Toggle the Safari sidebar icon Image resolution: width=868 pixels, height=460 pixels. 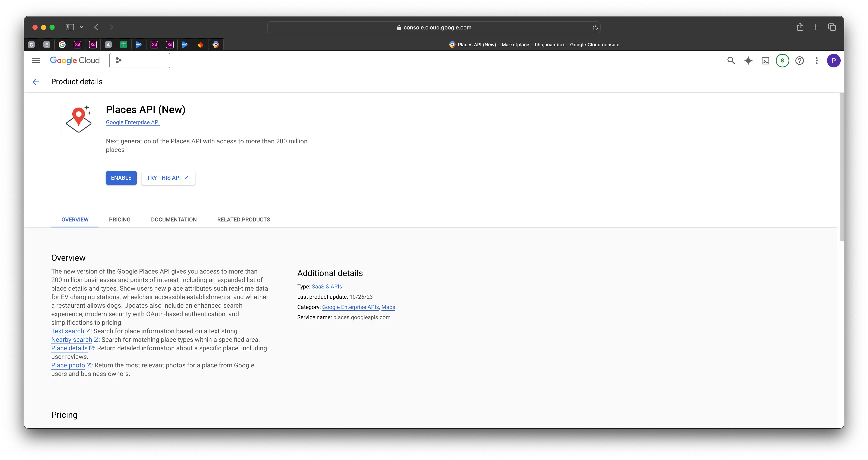pyautogui.click(x=70, y=27)
